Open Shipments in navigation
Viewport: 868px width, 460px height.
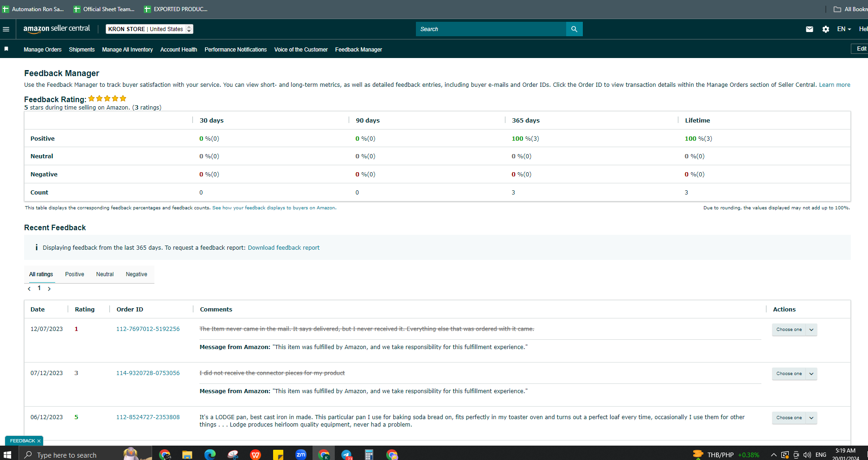point(82,50)
